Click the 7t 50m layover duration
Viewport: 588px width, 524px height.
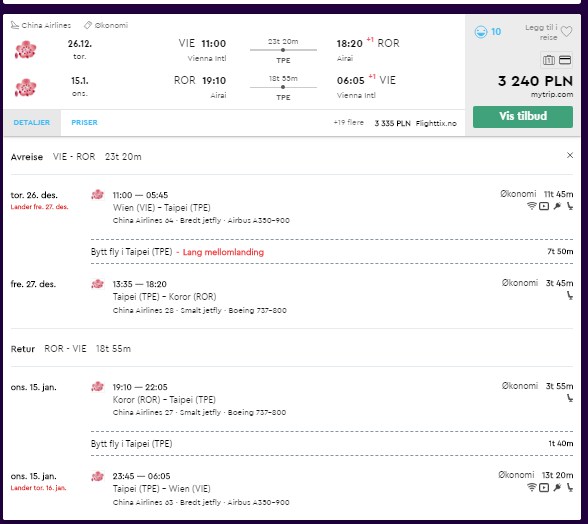pyautogui.click(x=560, y=252)
